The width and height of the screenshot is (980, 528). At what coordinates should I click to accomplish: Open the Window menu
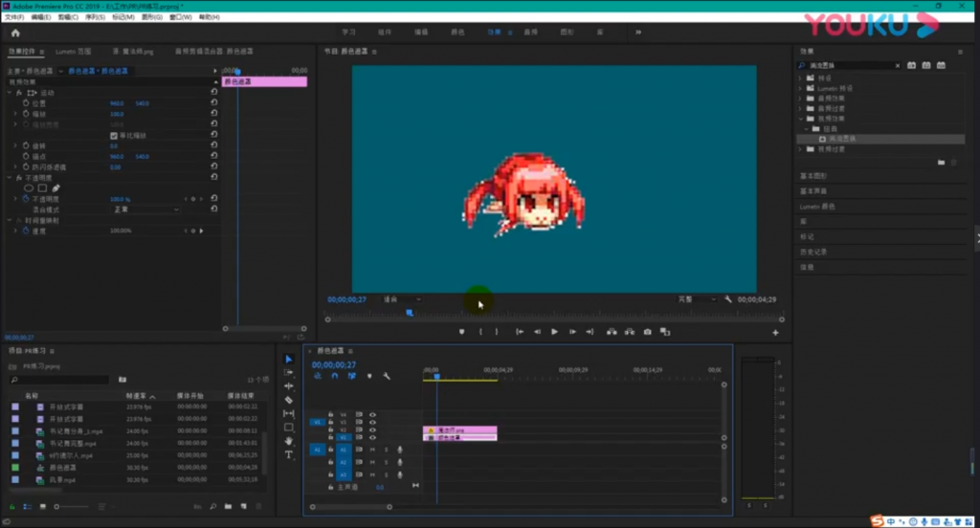click(181, 17)
